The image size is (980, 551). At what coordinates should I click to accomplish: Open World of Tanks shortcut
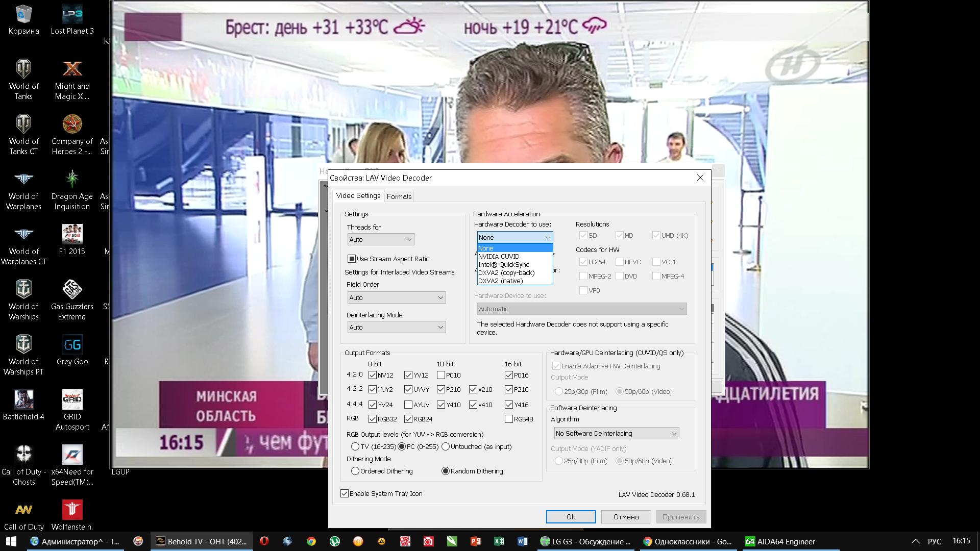click(x=23, y=79)
